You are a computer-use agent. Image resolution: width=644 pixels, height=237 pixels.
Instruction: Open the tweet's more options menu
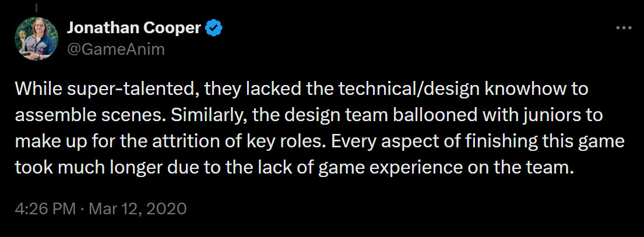click(624, 28)
